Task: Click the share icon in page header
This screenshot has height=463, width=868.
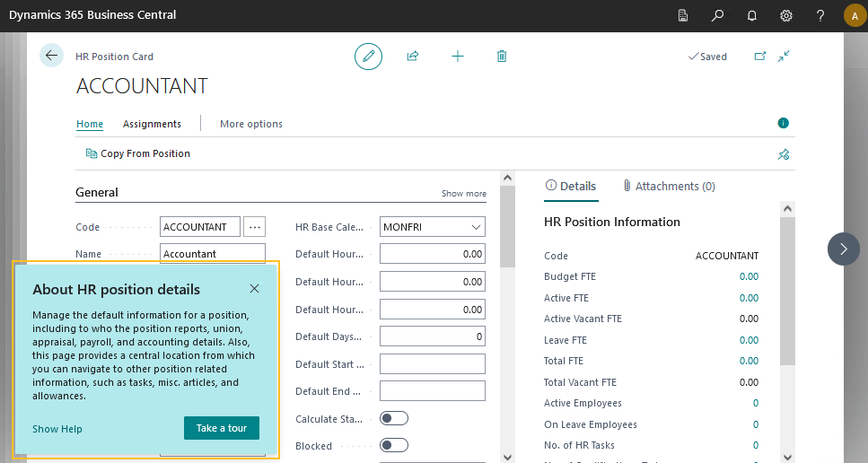Action: coord(413,56)
